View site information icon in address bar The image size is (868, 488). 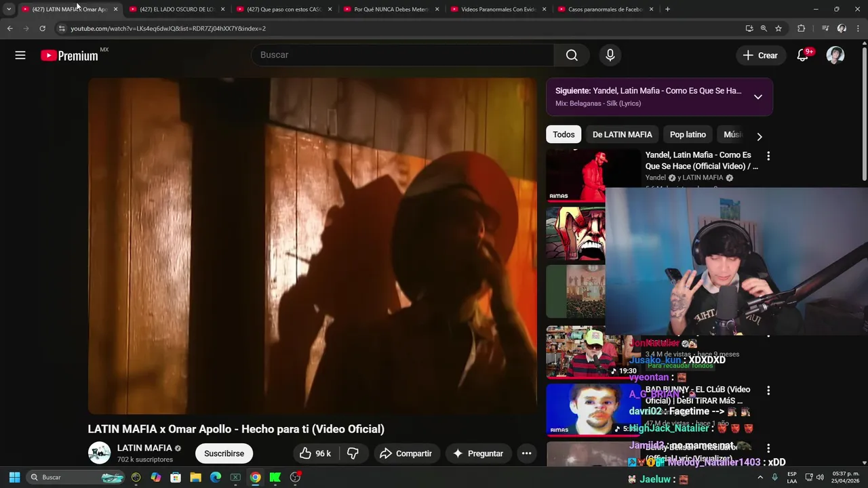pos(62,28)
